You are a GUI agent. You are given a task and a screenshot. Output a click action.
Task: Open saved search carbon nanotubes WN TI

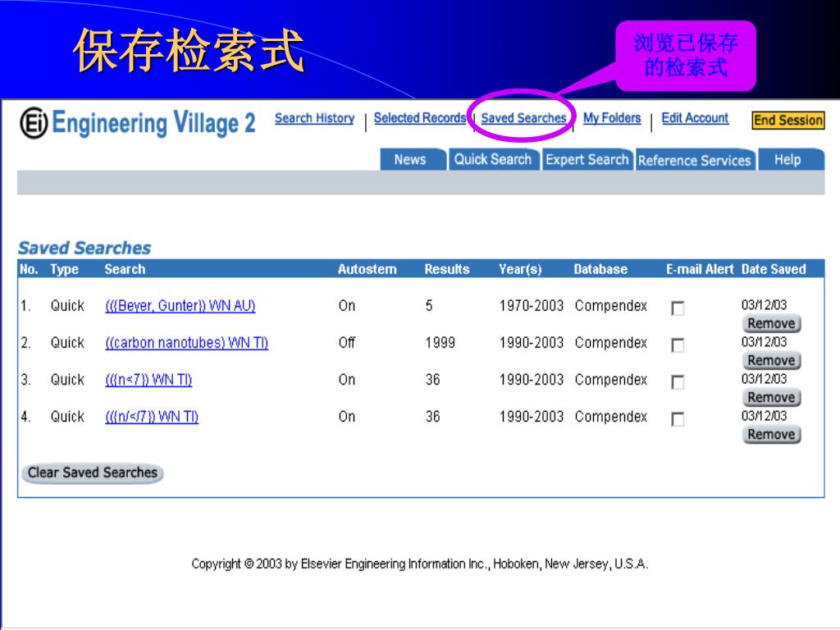[187, 343]
